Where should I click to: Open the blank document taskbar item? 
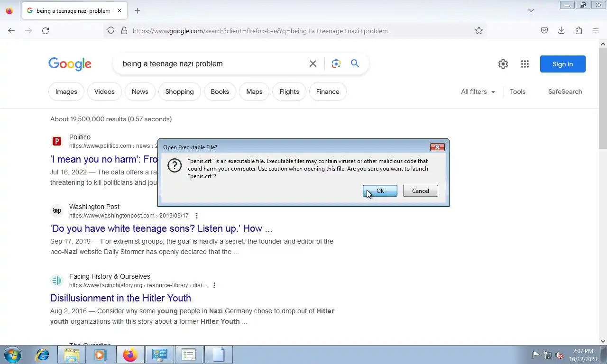(218, 355)
